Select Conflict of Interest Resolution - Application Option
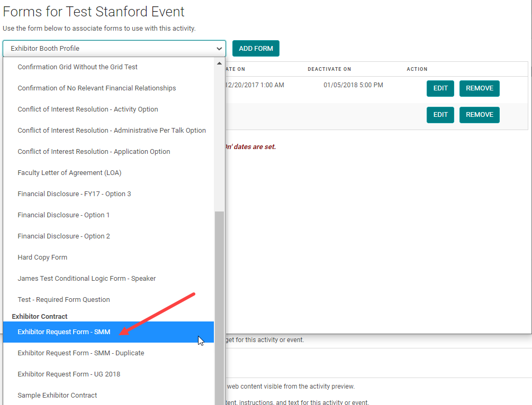 pos(94,152)
